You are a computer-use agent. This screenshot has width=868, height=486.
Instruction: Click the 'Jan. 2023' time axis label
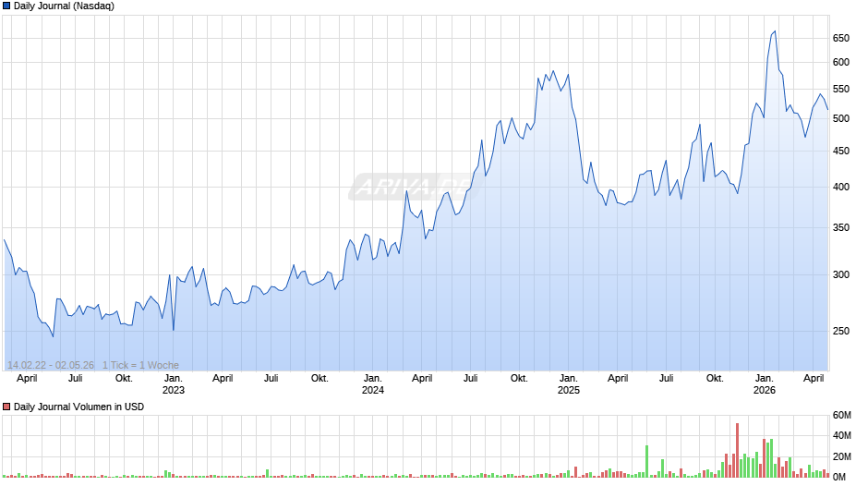174,384
